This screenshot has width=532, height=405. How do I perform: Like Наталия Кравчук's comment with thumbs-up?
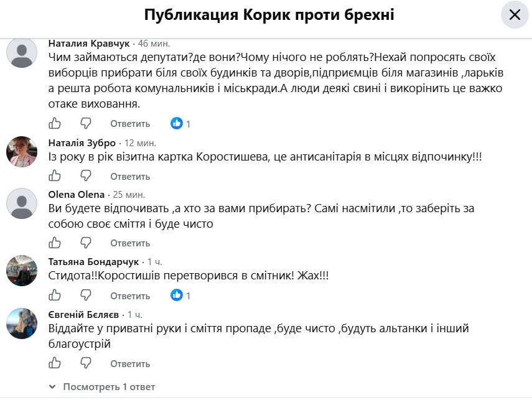coord(55,123)
